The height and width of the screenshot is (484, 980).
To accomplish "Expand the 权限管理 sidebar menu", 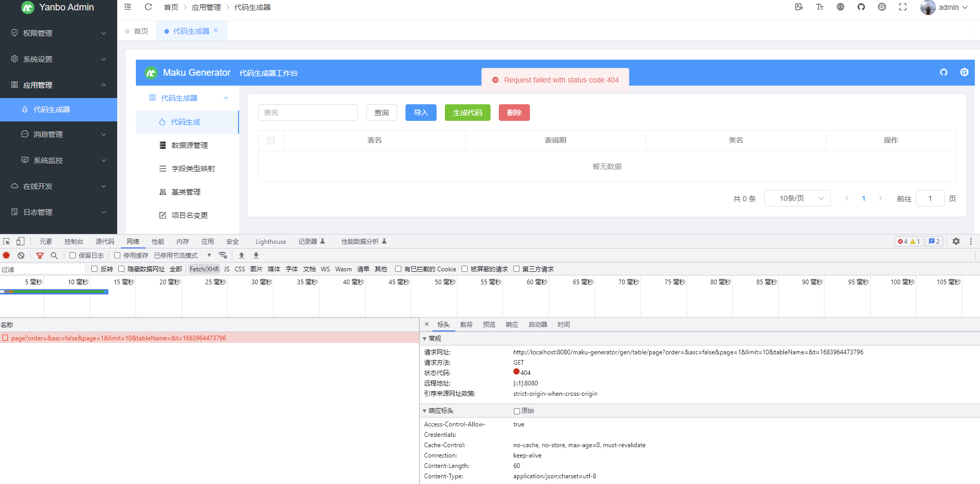I will pyautogui.click(x=59, y=33).
